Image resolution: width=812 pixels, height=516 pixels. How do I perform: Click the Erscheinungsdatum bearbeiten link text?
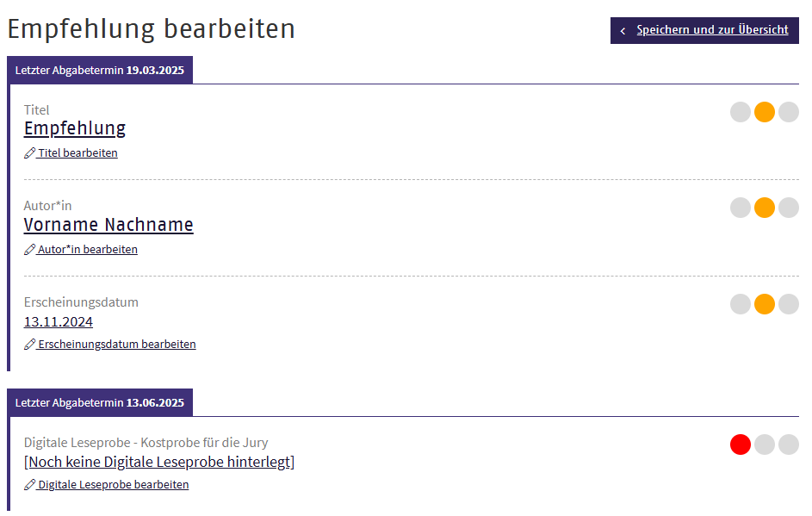click(117, 345)
